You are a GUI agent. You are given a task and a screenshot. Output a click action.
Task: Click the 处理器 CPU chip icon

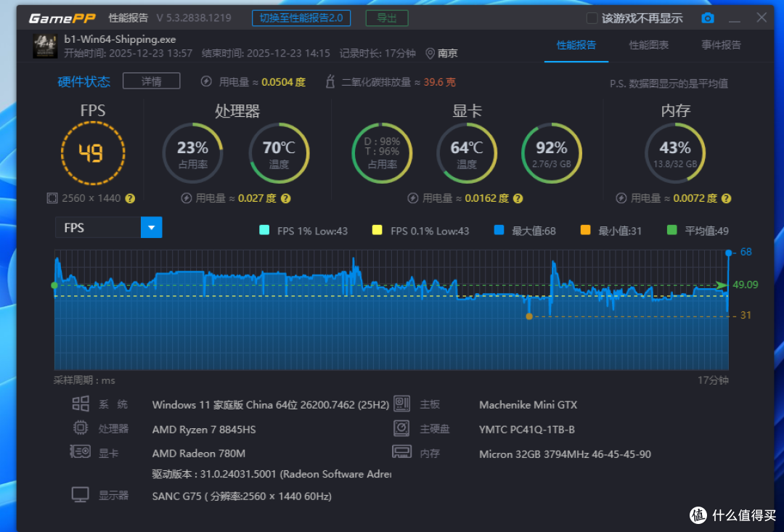tap(81, 427)
